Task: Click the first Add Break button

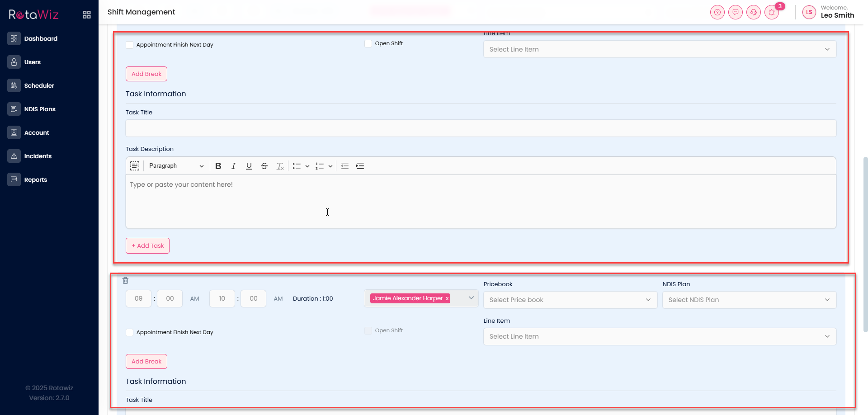Action: pyautogui.click(x=146, y=74)
